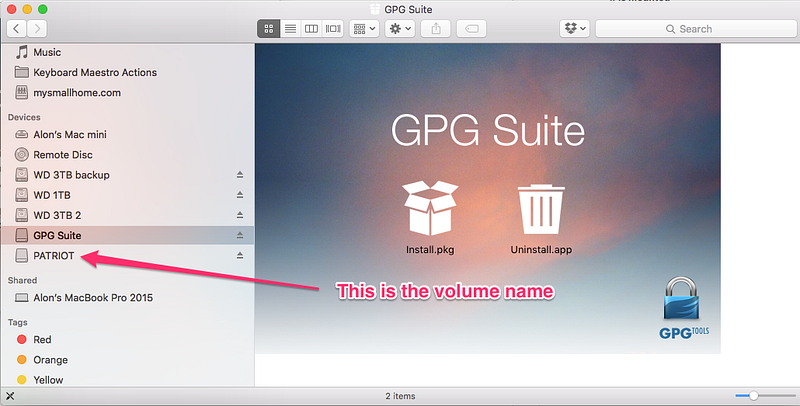
Task: Click the Keyboard Maestro Actions folder icon
Action: pyautogui.click(x=21, y=72)
